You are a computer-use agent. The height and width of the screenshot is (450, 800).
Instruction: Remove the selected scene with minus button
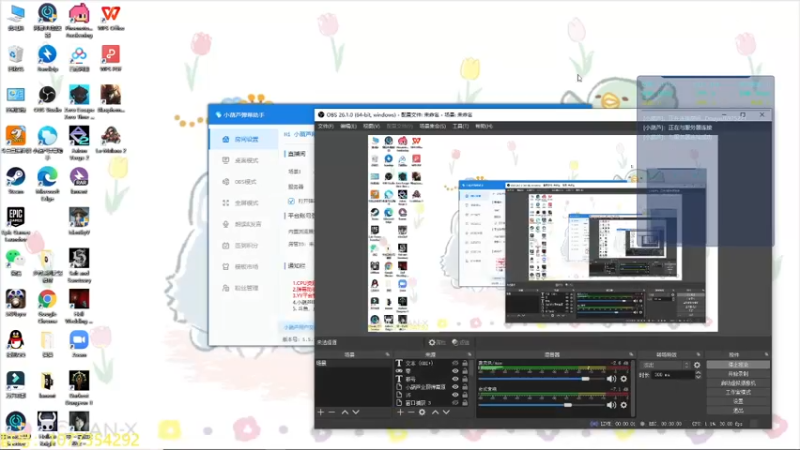pos(332,412)
